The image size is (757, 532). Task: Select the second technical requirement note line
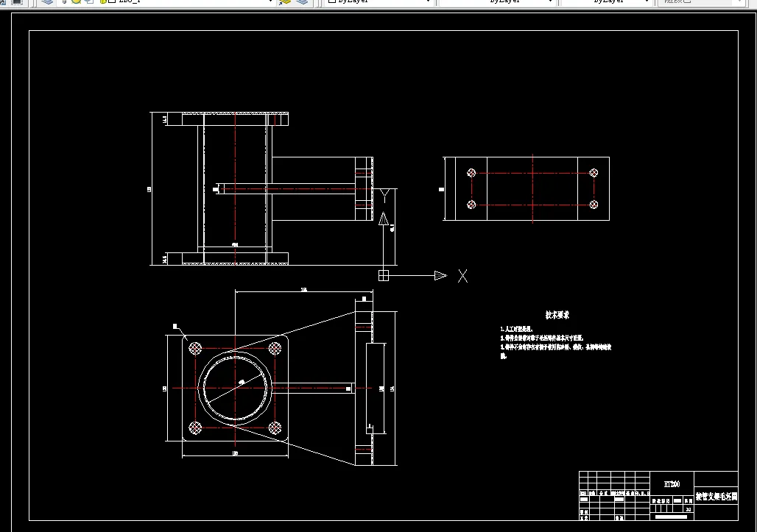[542, 338]
